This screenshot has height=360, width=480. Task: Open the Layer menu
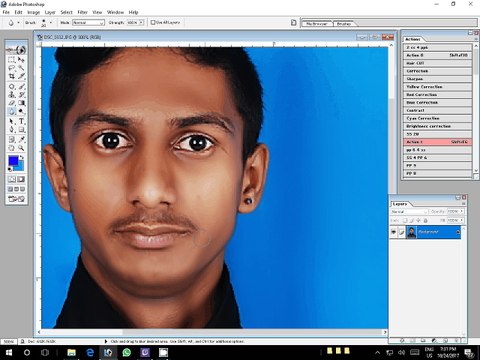tap(50, 12)
